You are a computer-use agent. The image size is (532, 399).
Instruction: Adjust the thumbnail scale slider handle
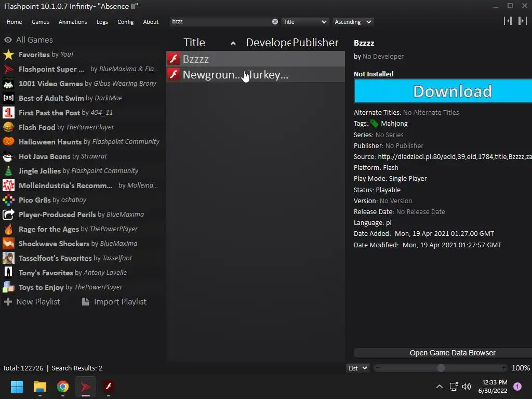(x=441, y=368)
